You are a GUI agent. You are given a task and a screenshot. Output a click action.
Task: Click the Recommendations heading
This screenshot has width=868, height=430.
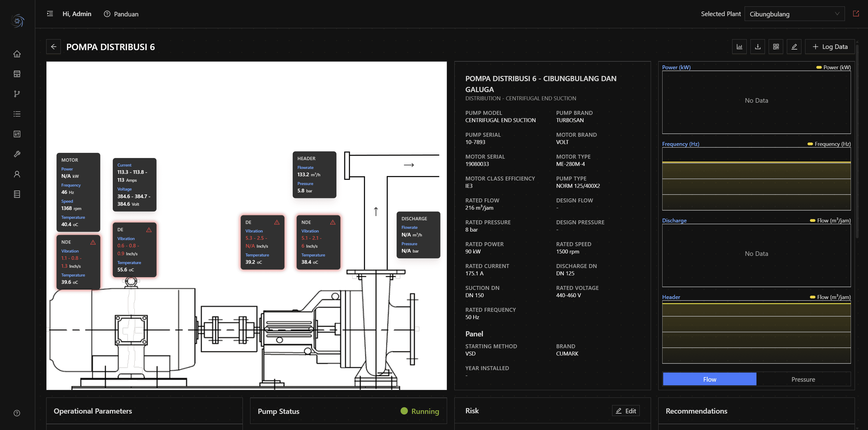pos(696,411)
